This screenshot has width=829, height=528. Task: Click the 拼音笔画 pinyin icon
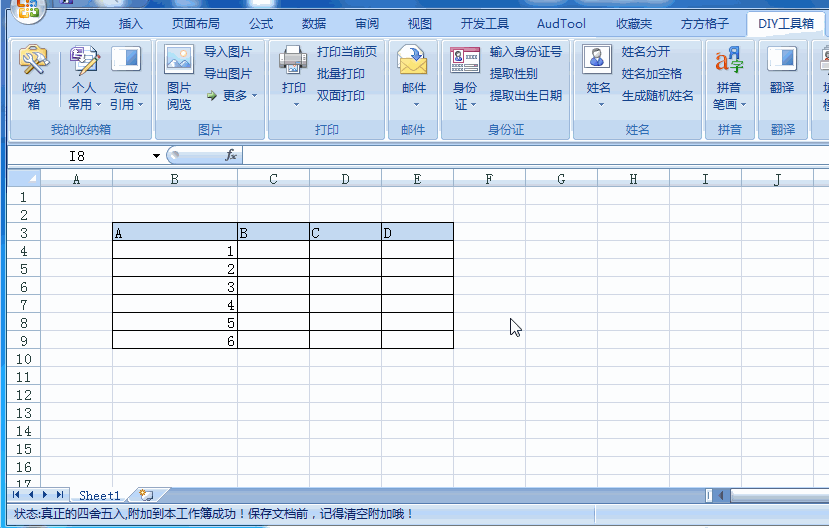[x=729, y=62]
